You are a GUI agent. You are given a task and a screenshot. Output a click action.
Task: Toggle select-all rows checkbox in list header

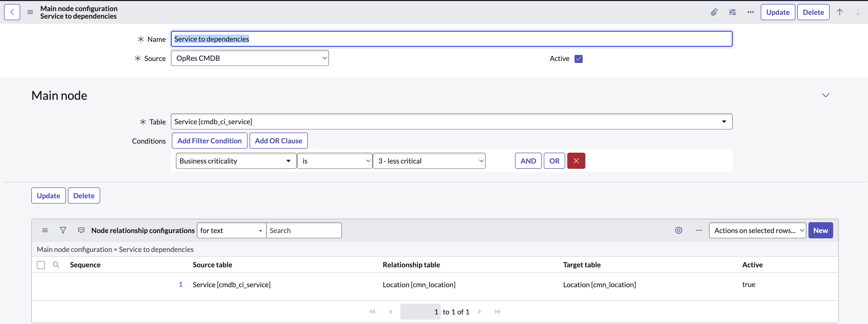(x=41, y=265)
